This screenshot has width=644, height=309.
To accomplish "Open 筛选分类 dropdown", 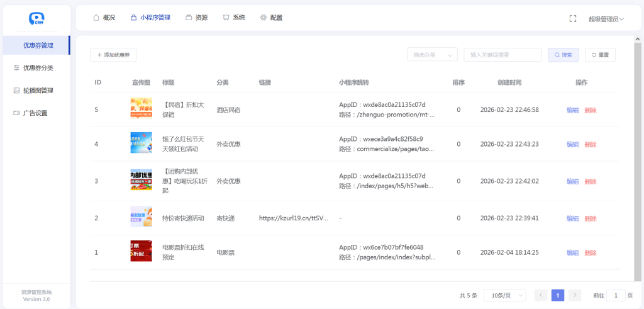I will tap(432, 55).
